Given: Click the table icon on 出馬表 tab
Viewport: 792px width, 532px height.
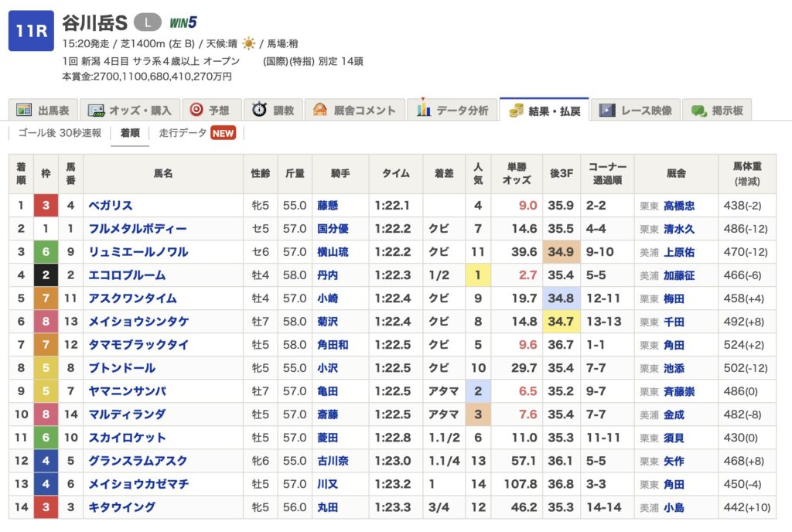Looking at the screenshot, I should coord(24,110).
